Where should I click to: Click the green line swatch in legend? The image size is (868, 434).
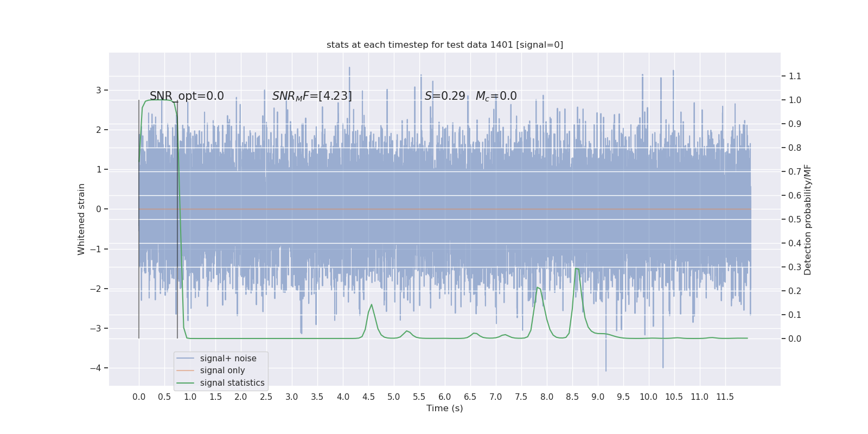tap(186, 383)
